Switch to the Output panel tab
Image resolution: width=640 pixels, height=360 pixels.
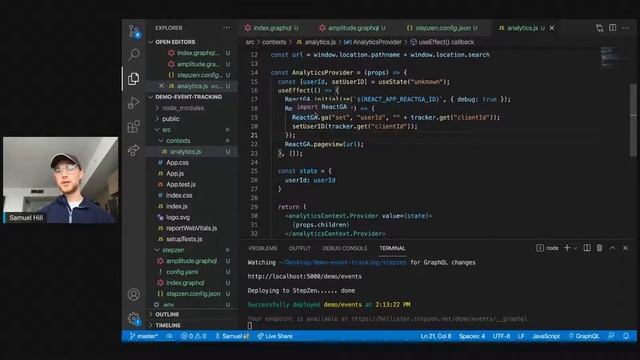tap(300, 248)
